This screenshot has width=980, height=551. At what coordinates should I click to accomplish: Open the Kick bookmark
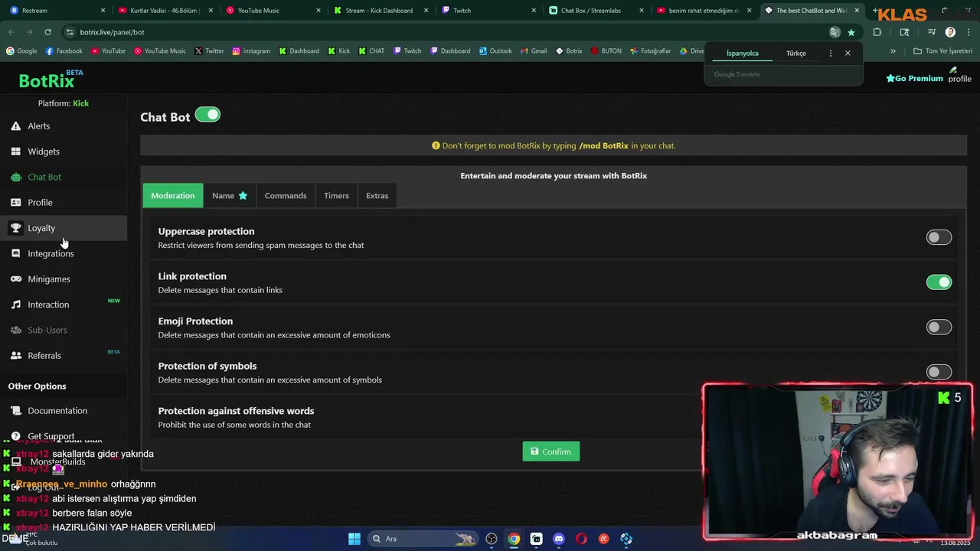click(x=339, y=51)
